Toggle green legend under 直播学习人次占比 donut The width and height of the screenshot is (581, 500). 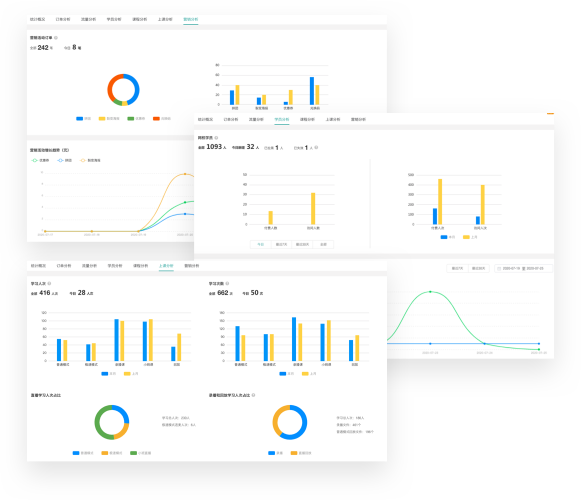[140, 453]
